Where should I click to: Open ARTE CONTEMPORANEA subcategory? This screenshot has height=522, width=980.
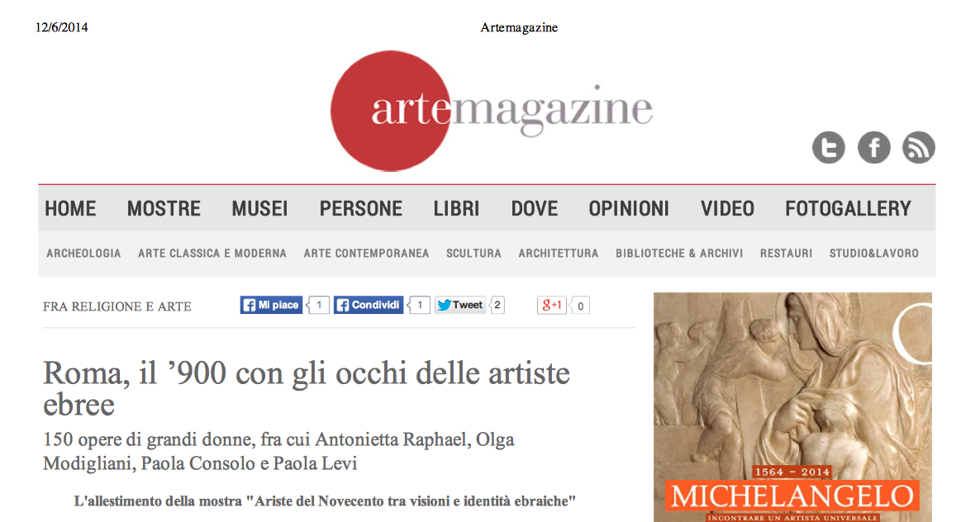point(366,254)
